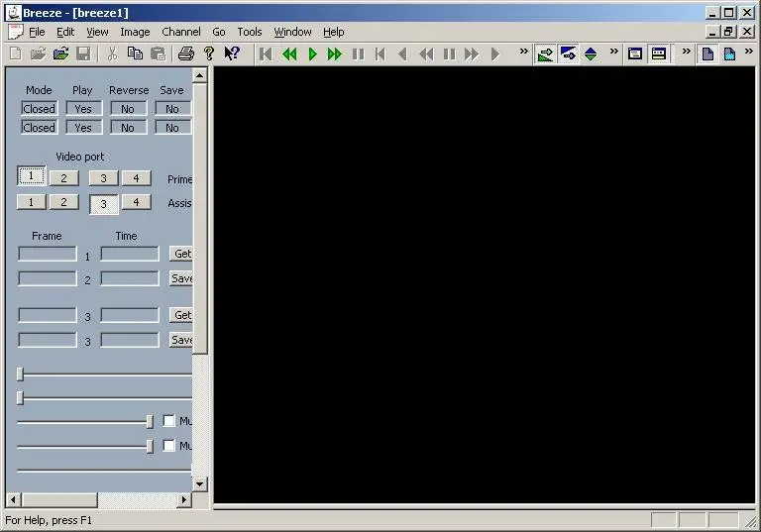Click the green arrow over ramp toolbar icon
The width and height of the screenshot is (761, 532).
[545, 53]
